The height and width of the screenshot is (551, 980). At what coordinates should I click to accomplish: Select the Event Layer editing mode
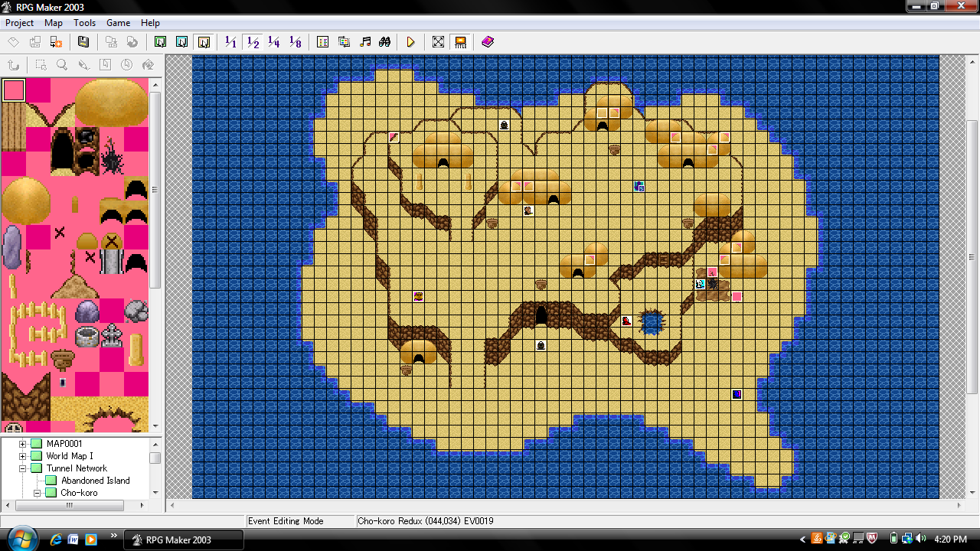click(x=204, y=42)
